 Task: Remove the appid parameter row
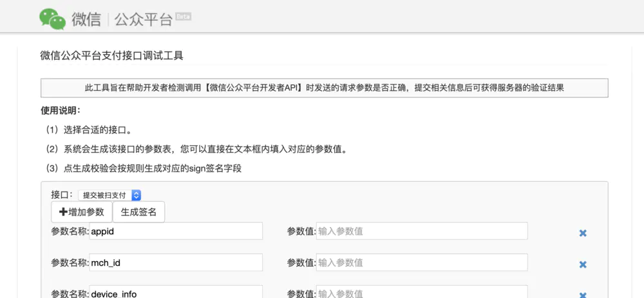click(x=582, y=233)
